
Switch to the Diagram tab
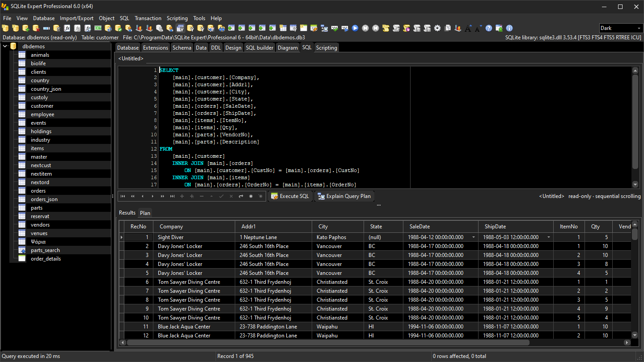[x=288, y=47]
